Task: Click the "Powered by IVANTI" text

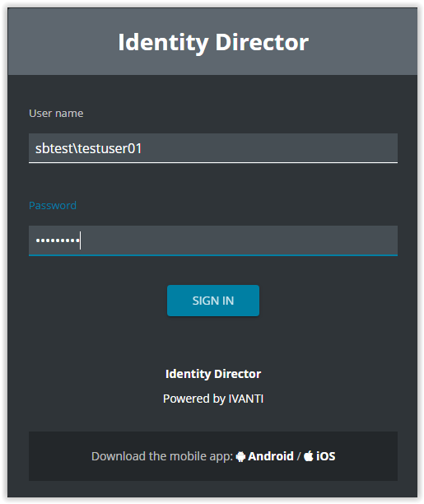Action: click(213, 399)
